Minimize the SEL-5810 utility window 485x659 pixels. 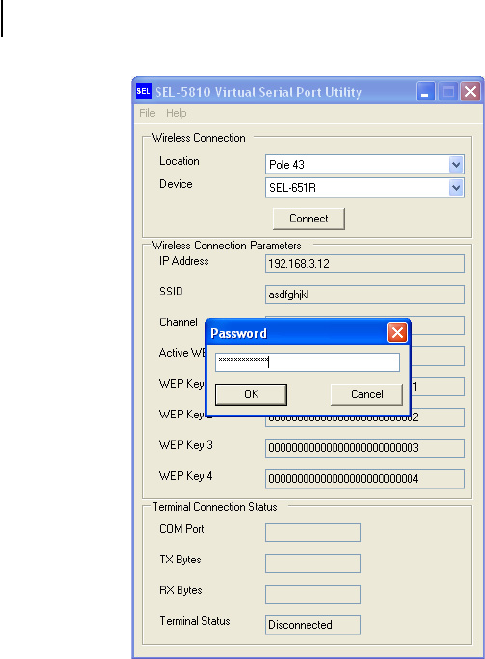tap(425, 91)
